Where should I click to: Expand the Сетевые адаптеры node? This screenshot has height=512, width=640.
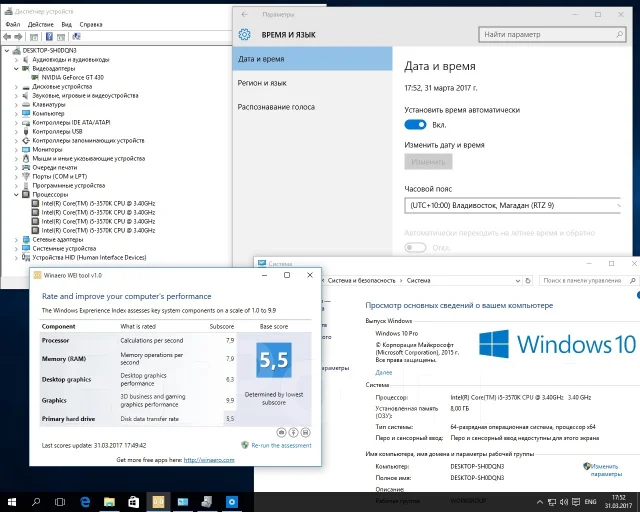coord(16,240)
